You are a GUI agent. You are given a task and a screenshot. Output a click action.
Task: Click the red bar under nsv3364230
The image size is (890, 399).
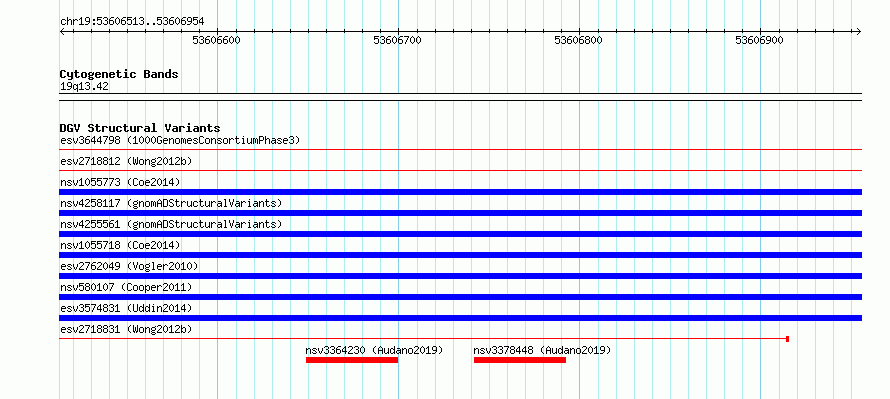pos(352,360)
